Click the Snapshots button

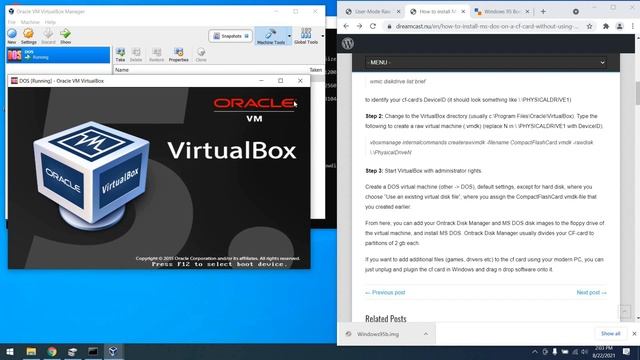[231, 36]
